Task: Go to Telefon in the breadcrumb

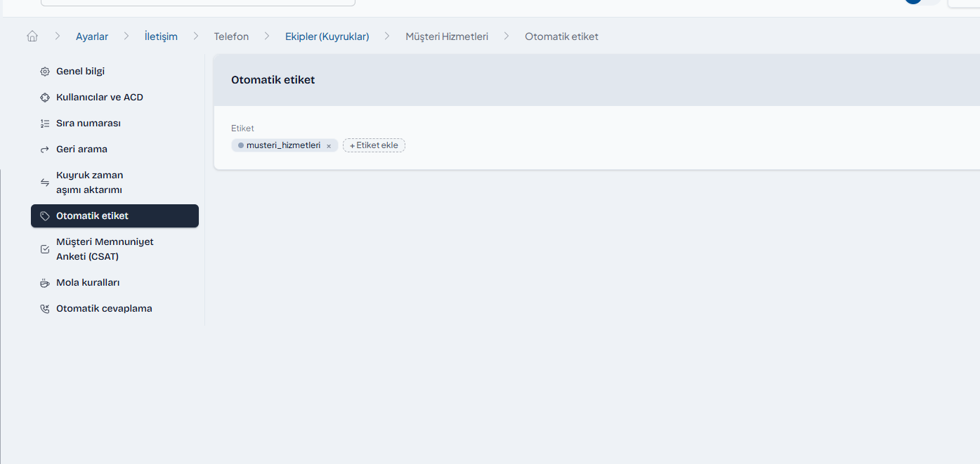Action: pos(231,37)
